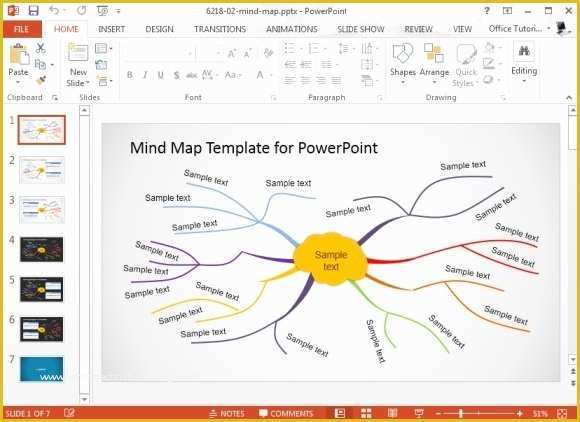Viewport: 580px width, 422px height.
Task: Click the Decrease Font Size icon
Action: point(247,54)
